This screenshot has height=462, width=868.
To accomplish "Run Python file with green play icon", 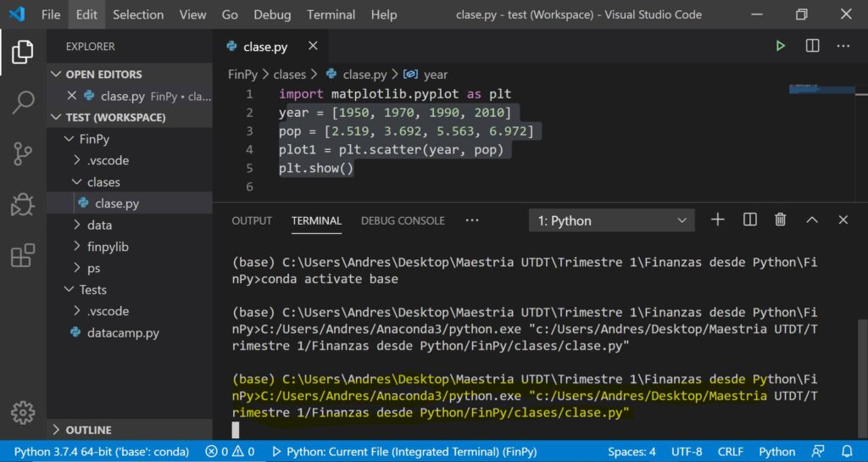I will click(780, 46).
